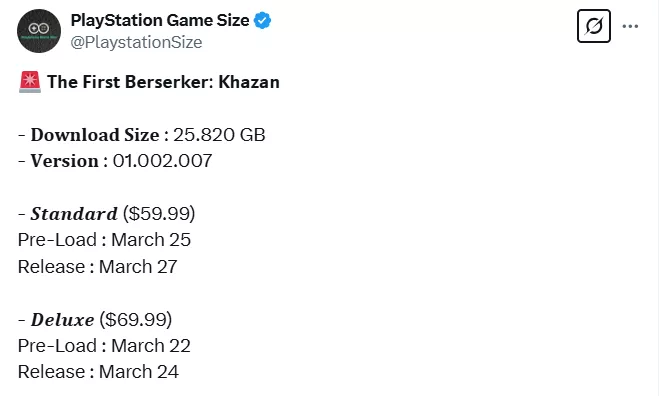Click the red siren emoji
The width and height of the screenshot is (659, 396).
(30, 82)
